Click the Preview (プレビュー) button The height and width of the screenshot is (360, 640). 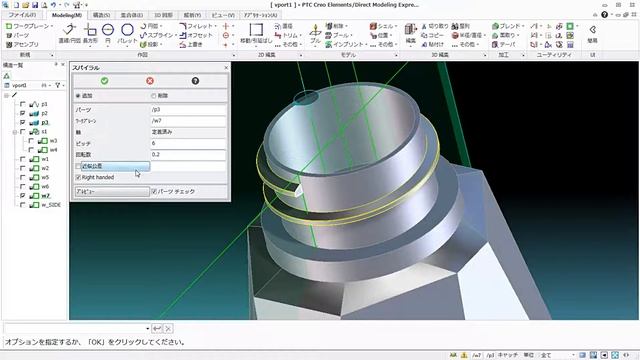point(112,191)
